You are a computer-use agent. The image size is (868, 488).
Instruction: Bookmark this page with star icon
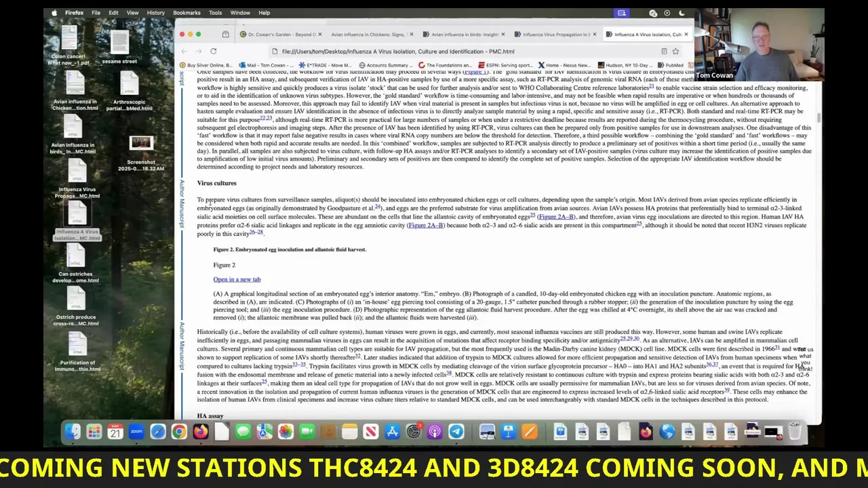click(675, 52)
